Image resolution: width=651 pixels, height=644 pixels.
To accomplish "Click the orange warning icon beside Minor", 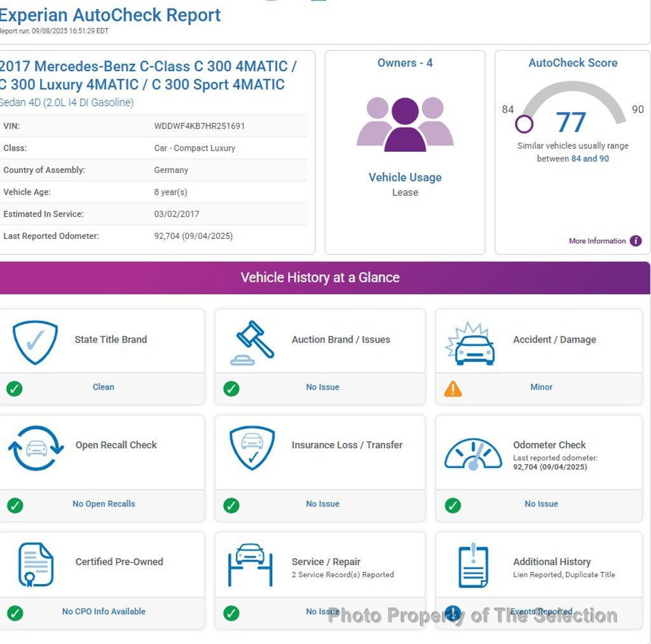I will point(453,388).
